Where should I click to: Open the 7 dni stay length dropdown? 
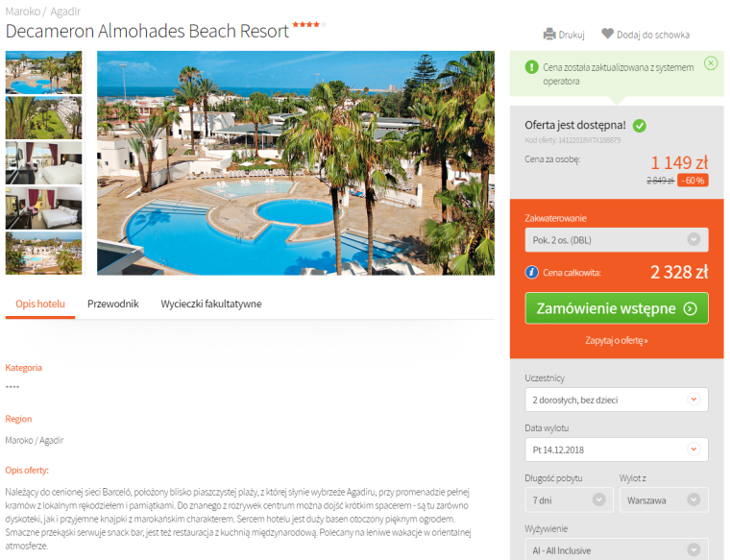point(569,499)
